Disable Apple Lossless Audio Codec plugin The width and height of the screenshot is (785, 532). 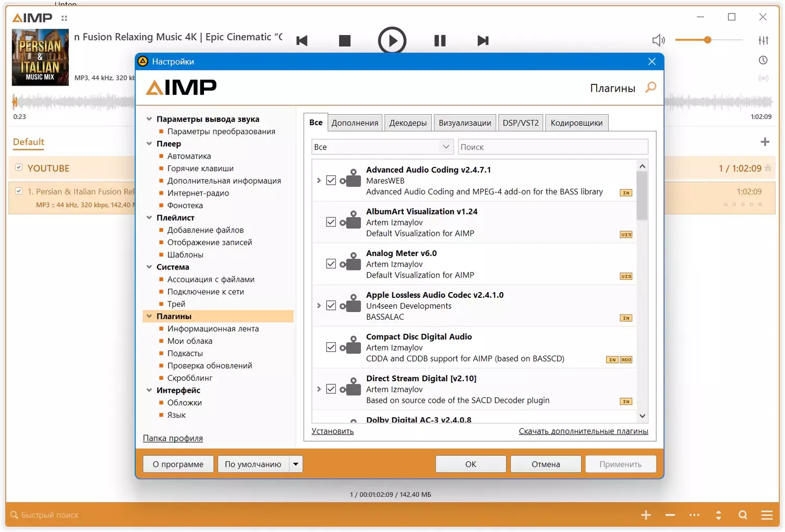[331, 306]
